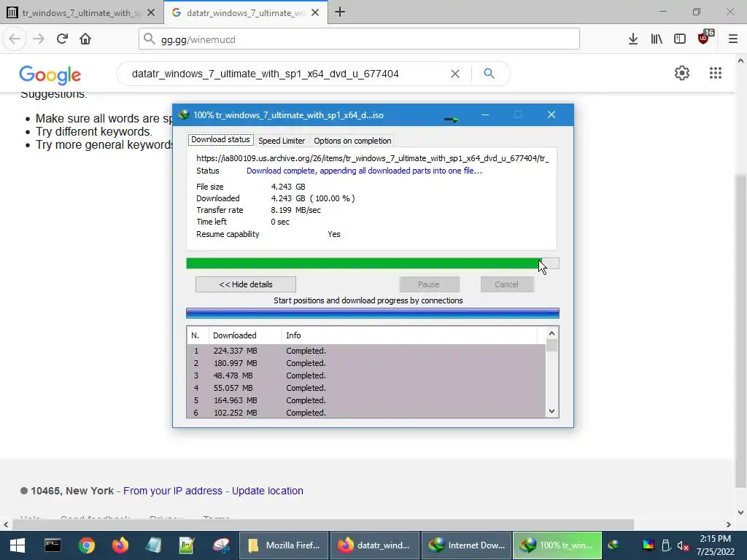Switch to the datatr_wind... Firefox taskbar window

[374, 545]
